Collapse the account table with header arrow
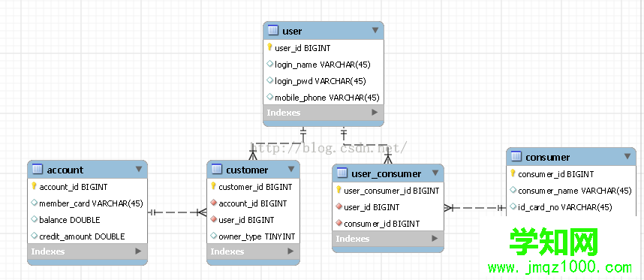644x280 pixels. click(x=139, y=169)
